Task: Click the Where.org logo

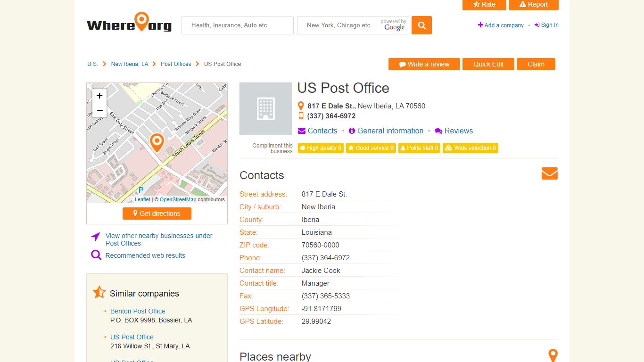Action: pyautogui.click(x=129, y=23)
